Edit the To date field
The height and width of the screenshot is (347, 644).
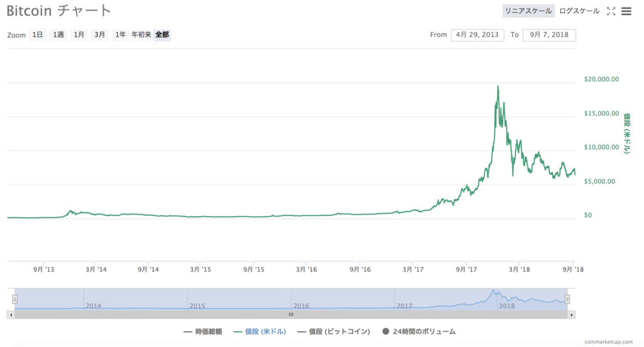coord(549,35)
